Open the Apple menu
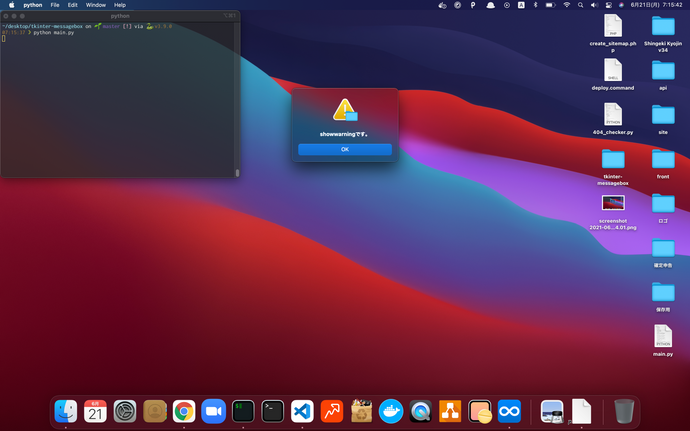Image resolution: width=690 pixels, height=431 pixels. click(x=11, y=5)
